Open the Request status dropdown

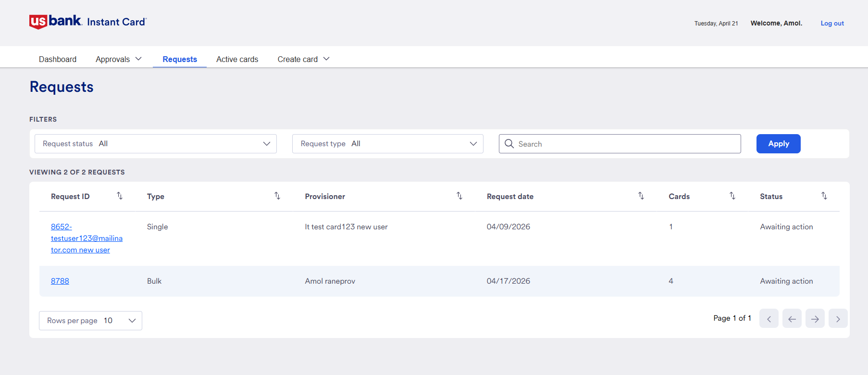point(156,144)
